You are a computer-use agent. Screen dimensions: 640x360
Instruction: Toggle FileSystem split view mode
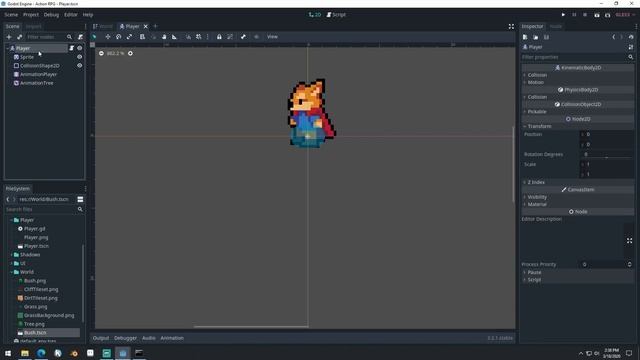[80, 199]
